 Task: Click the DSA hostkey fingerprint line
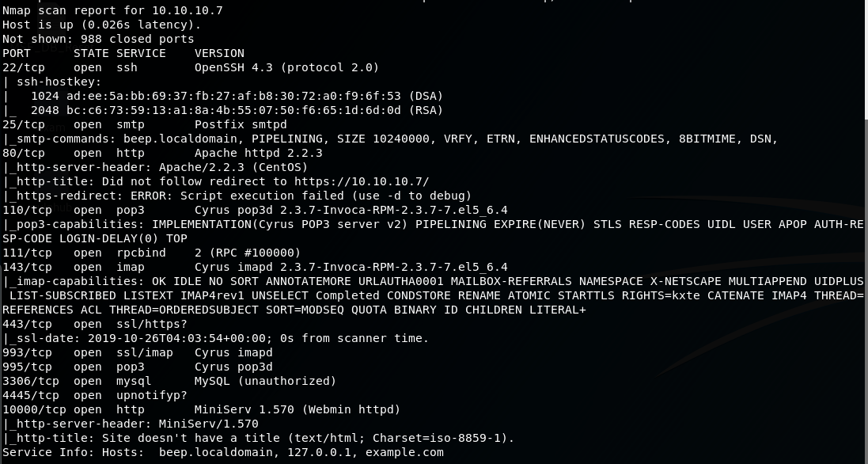click(x=222, y=96)
